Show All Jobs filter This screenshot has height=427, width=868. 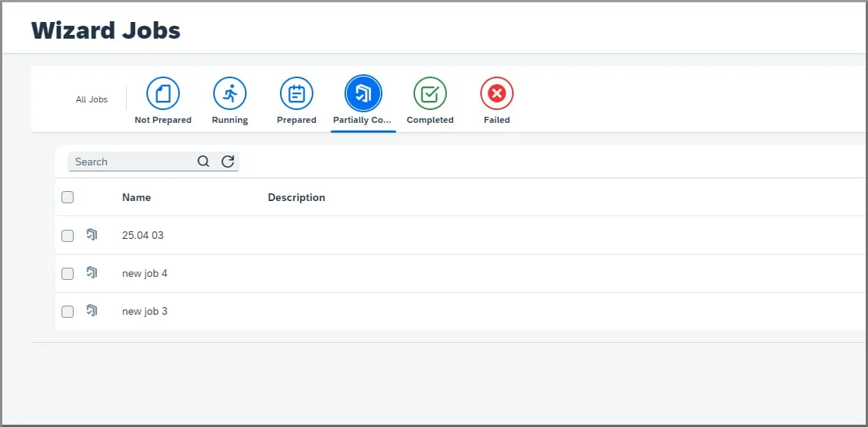point(92,99)
